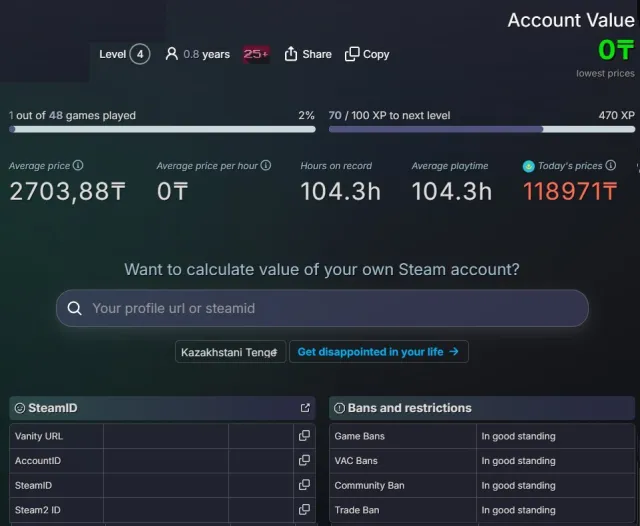Click the 25+ games badge

tap(256, 54)
